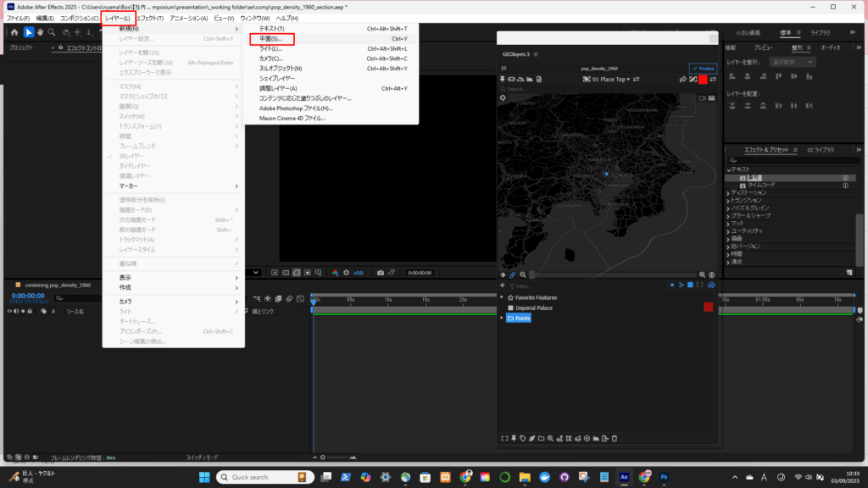The height and width of the screenshot is (488, 868).
Task: Toggle the link icon left of map zoom slider
Action: (513, 274)
